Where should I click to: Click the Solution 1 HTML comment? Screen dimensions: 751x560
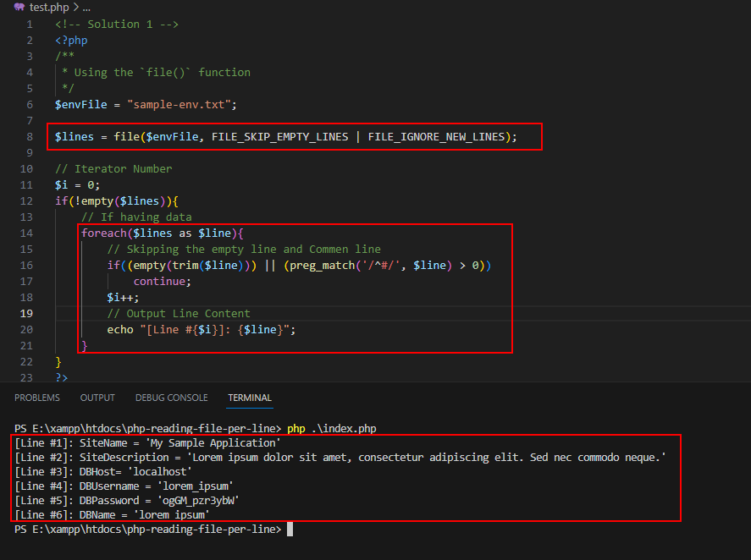117,24
